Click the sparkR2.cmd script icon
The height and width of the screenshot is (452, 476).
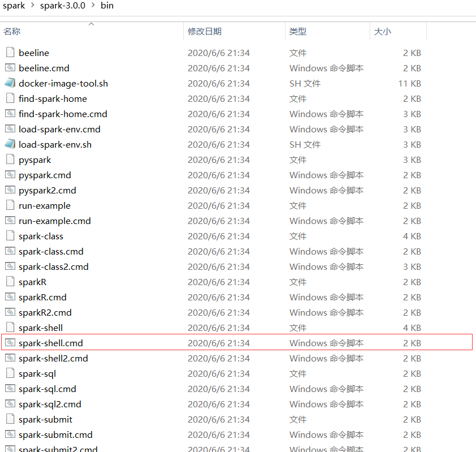point(10,312)
